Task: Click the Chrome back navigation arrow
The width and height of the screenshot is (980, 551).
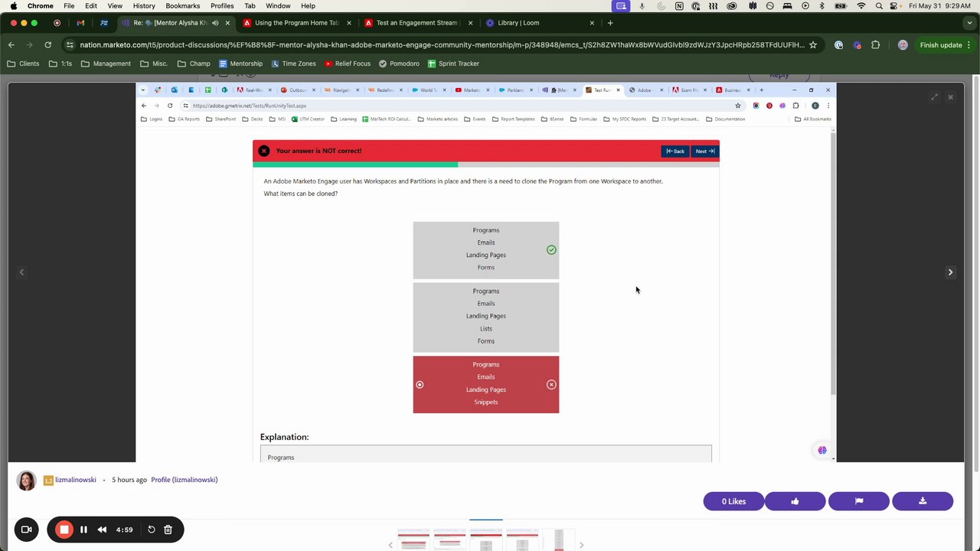Action: (x=11, y=45)
